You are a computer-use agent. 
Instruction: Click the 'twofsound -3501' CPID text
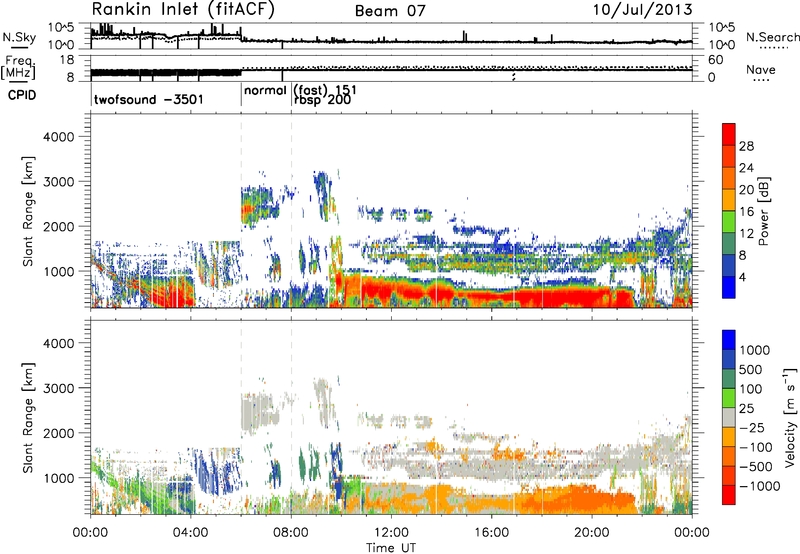(x=148, y=99)
